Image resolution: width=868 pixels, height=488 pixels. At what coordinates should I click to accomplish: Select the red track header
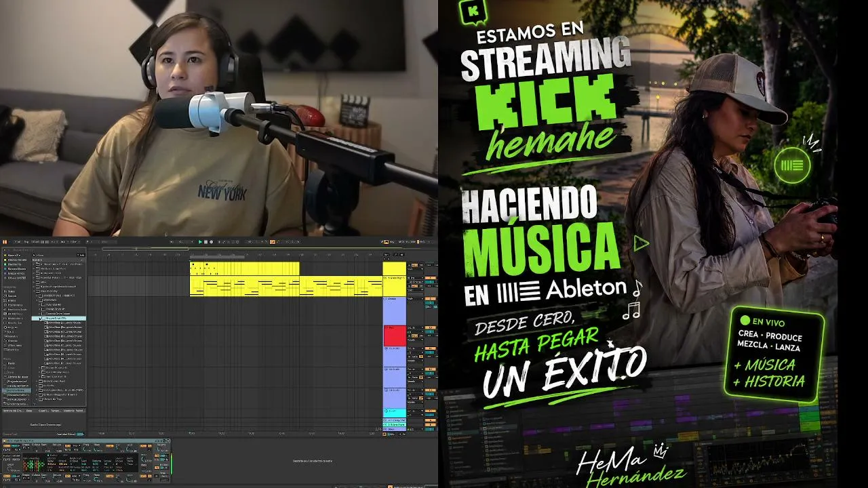[394, 335]
